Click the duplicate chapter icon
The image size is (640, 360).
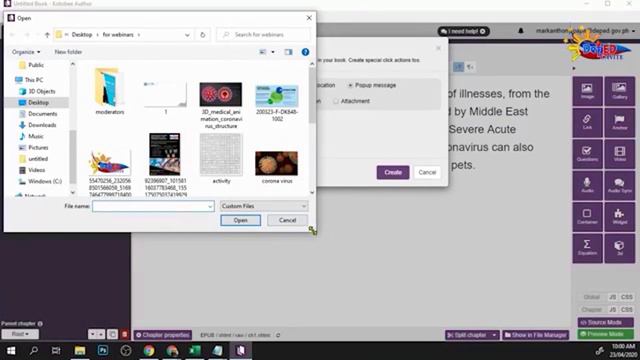coord(112,334)
